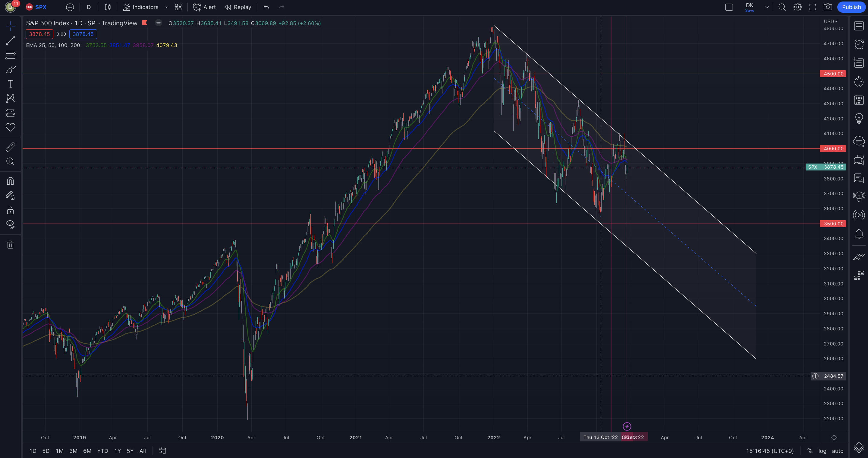Toggle stay in drawing mode
The height and width of the screenshot is (458, 868).
(x=11, y=196)
